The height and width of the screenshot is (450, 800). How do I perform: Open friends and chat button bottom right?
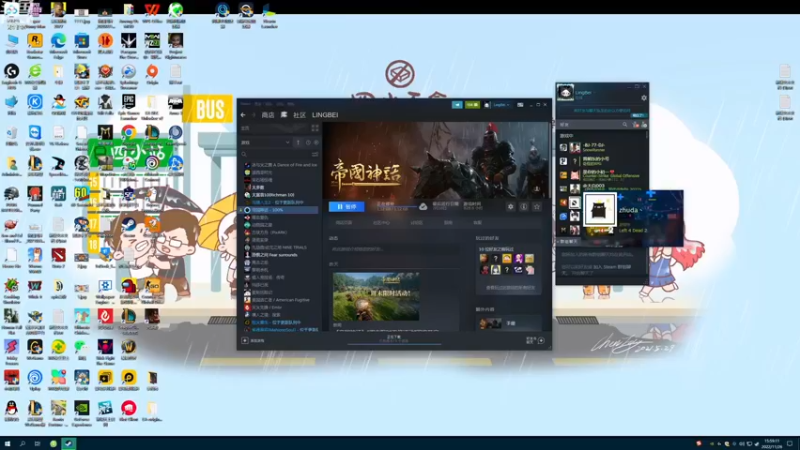click(536, 340)
